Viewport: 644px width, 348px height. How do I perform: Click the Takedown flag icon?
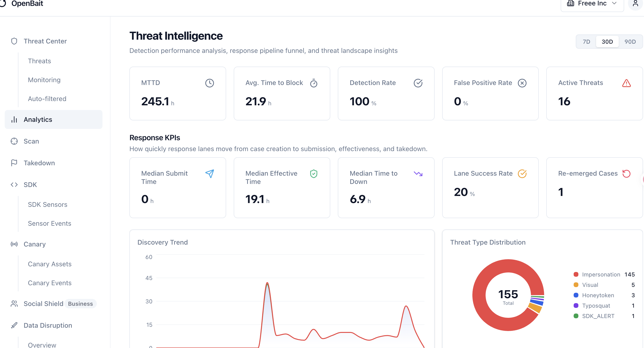click(14, 163)
